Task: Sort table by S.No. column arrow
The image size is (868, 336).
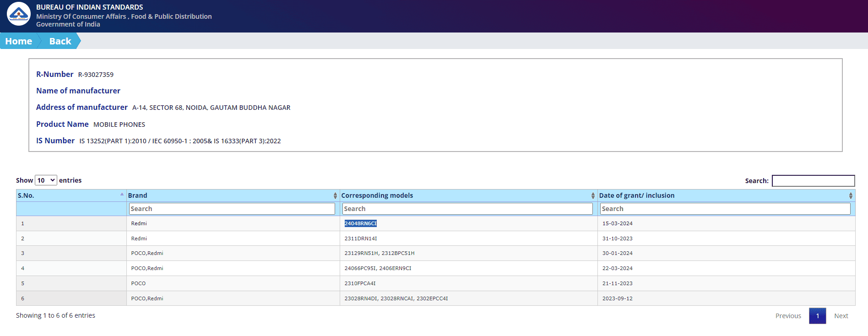Action: (122, 195)
